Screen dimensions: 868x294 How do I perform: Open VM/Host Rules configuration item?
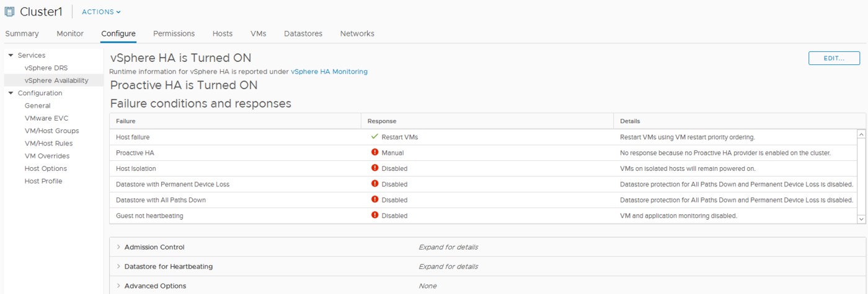click(x=48, y=144)
